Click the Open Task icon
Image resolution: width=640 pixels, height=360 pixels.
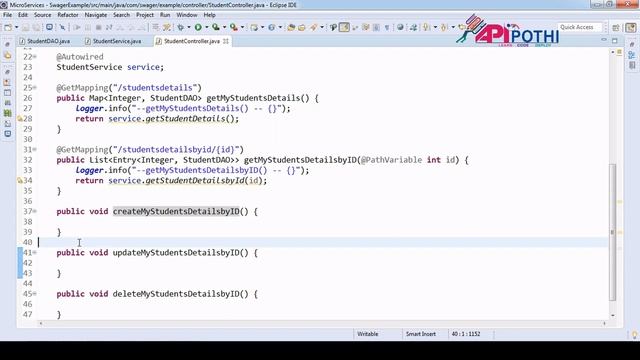pyautogui.click(x=302, y=27)
